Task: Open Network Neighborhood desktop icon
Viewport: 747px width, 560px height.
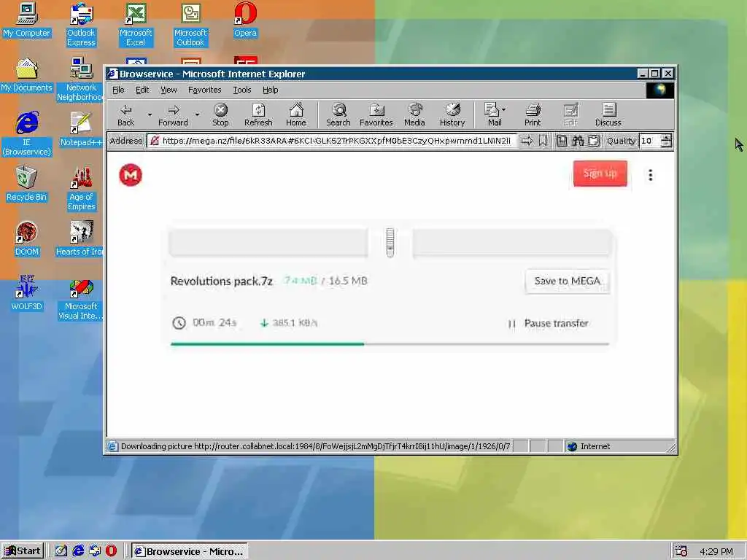Action: coord(82,79)
